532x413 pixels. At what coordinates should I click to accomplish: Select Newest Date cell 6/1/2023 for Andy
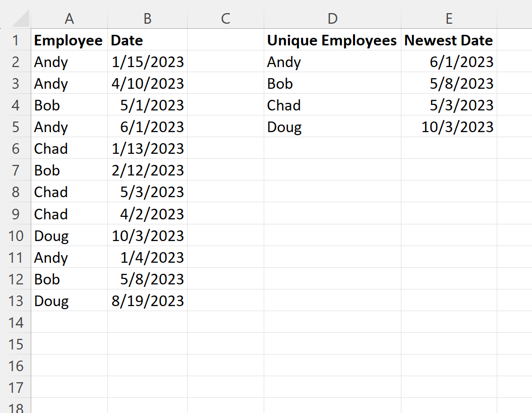coord(449,62)
